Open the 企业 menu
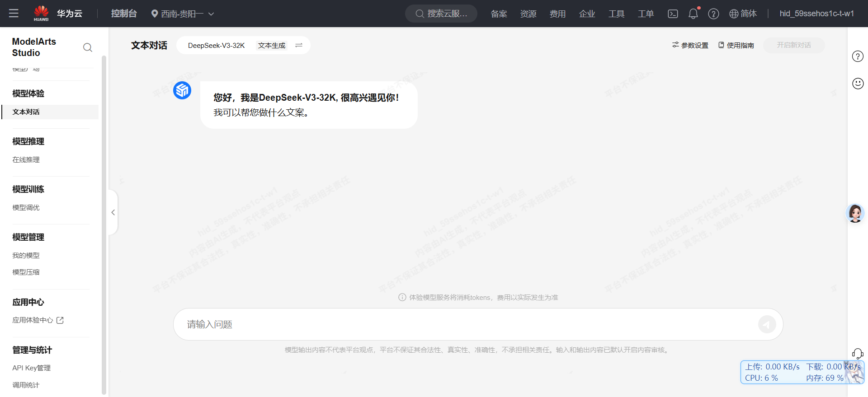The height and width of the screenshot is (397, 868). coord(587,14)
